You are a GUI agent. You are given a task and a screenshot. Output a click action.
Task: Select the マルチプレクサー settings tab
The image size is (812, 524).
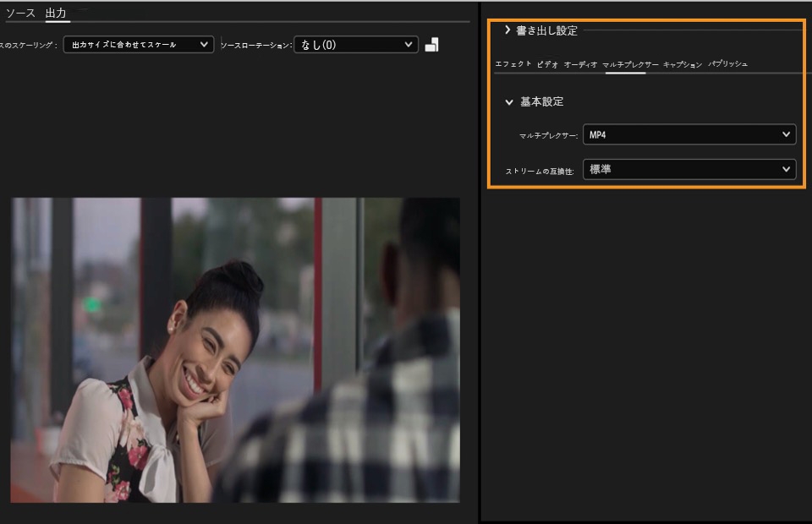pyautogui.click(x=630, y=64)
